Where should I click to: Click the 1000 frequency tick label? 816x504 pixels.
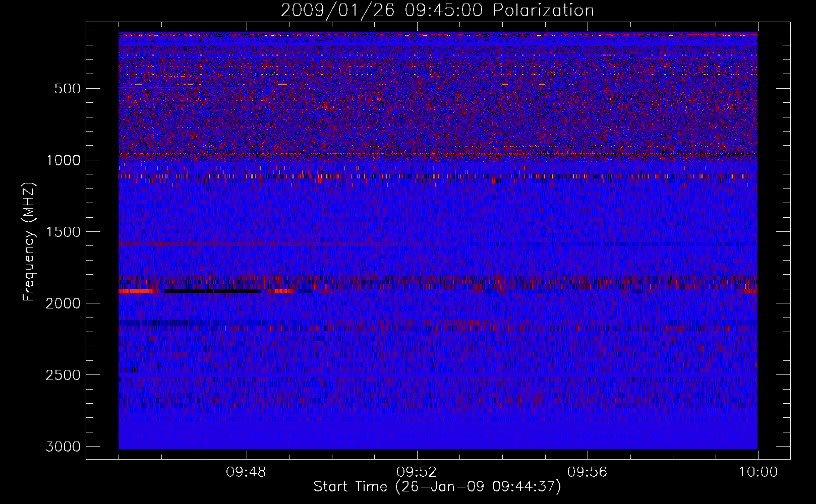64,160
